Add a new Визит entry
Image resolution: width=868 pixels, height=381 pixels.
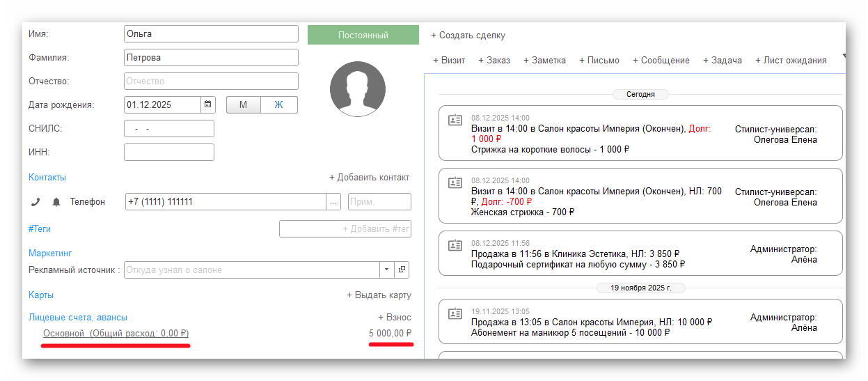pyautogui.click(x=449, y=60)
